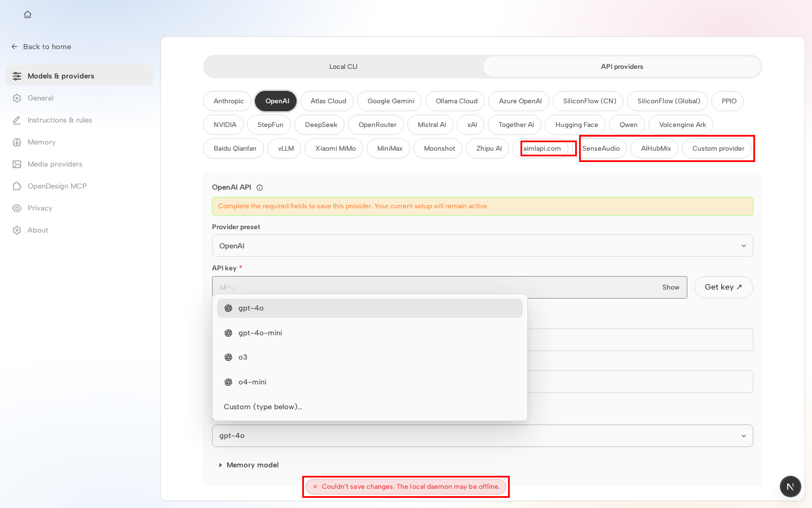Choose gpt-4o-mini from the model list
The width and height of the screenshot is (812, 508).
click(x=370, y=333)
